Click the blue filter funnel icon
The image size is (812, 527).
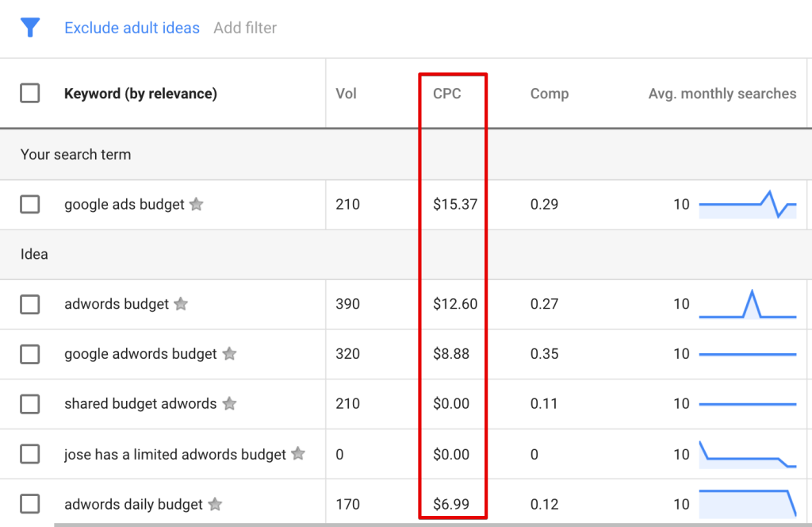click(x=30, y=28)
